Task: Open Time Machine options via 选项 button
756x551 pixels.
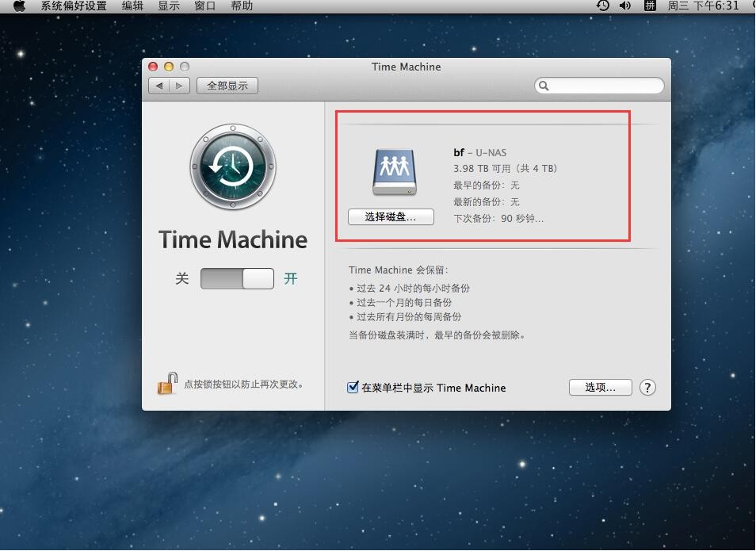Action: click(x=600, y=388)
